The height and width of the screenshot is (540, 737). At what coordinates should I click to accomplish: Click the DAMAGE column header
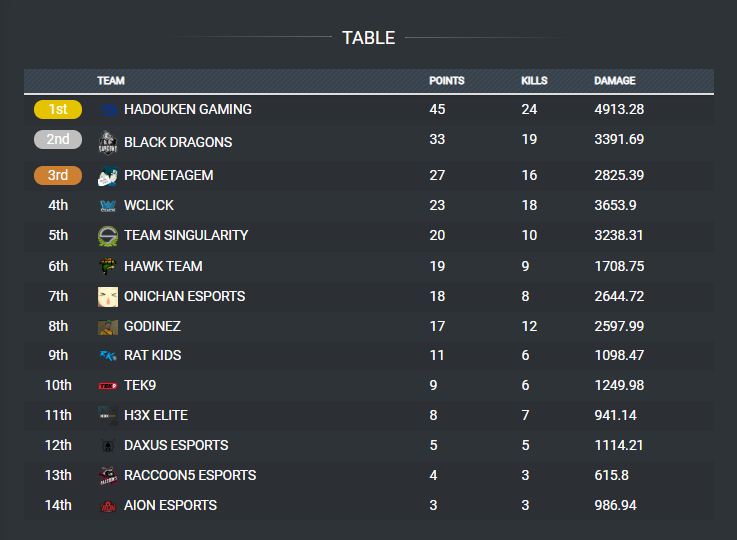point(614,81)
